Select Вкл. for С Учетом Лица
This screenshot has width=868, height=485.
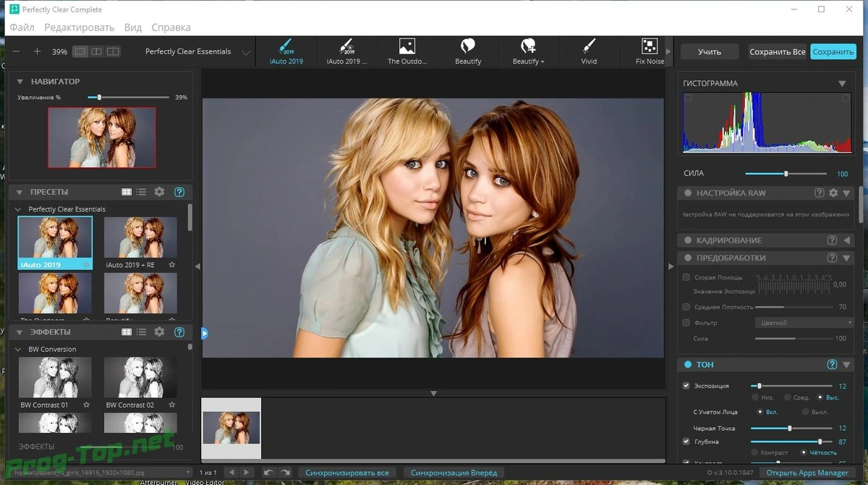[760, 411]
